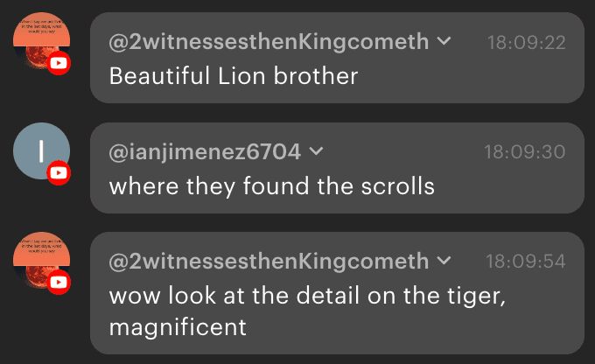This screenshot has width=595, height=364.
Task: Expand chevron next to username at 18:09:22
Action: coord(444,41)
